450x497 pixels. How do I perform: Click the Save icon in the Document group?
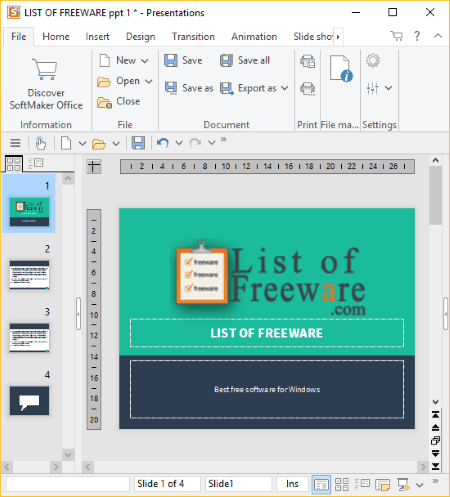tap(171, 61)
